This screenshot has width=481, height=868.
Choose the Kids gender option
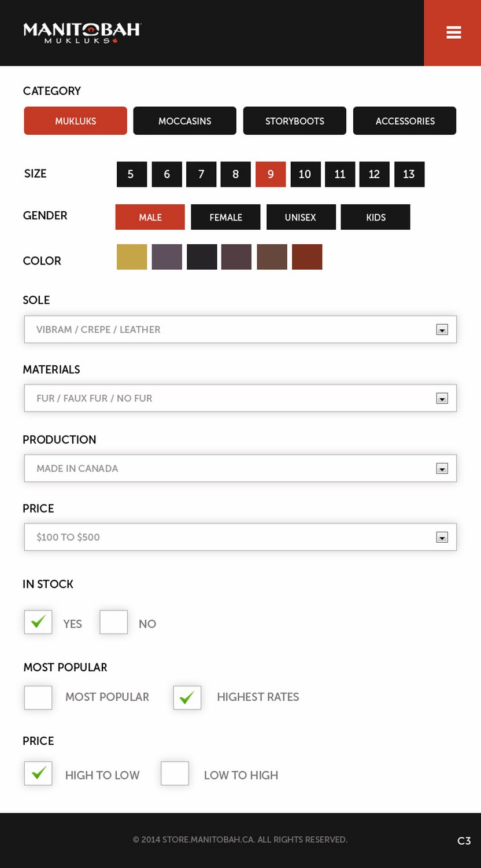pyautogui.click(x=375, y=217)
